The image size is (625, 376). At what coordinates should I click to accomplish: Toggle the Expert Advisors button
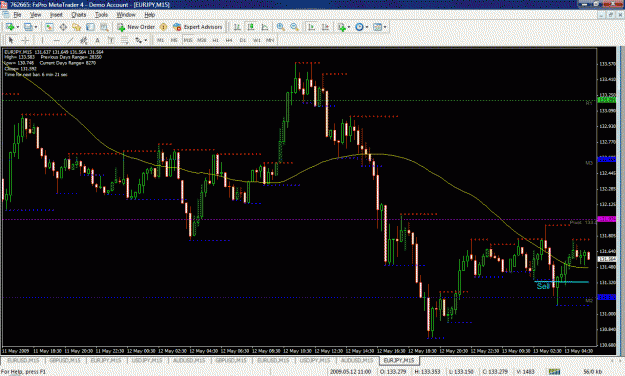(x=198, y=27)
